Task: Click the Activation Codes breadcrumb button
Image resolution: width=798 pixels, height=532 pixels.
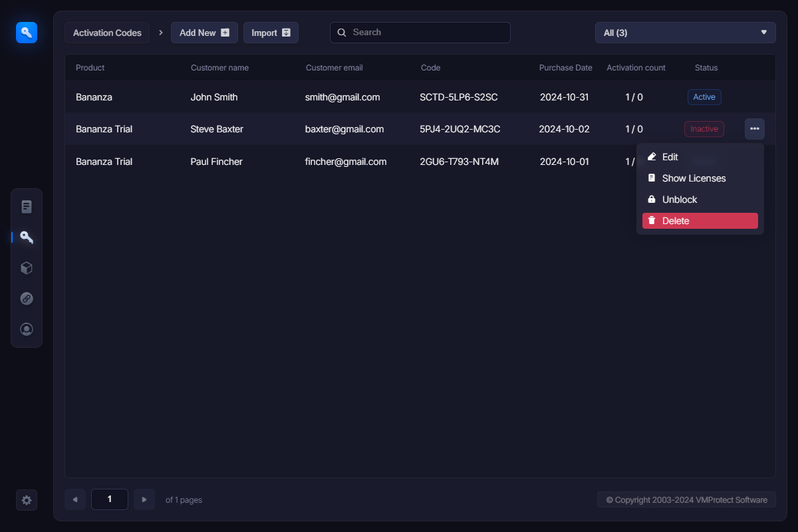Action: (x=107, y=33)
